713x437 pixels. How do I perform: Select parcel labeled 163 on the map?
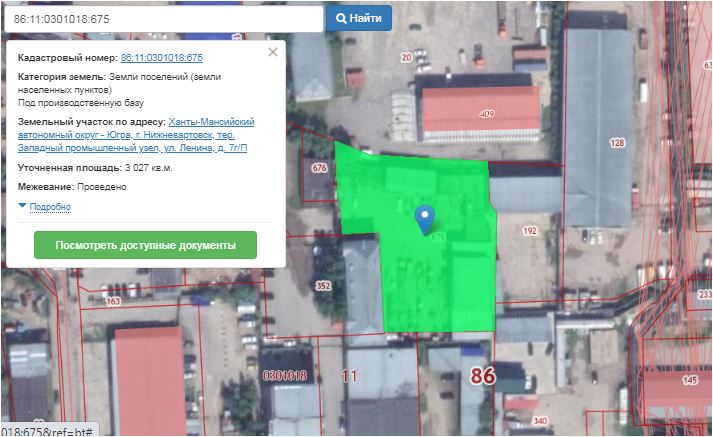click(113, 300)
